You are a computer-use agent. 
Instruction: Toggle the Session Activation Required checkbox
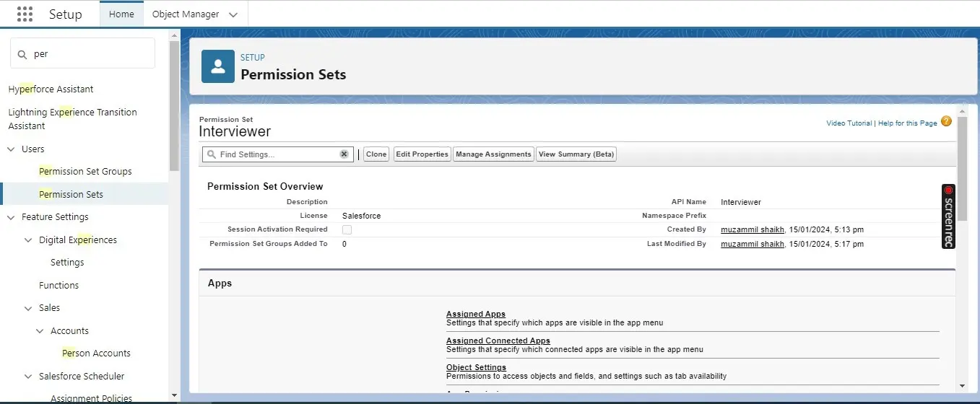coord(347,229)
